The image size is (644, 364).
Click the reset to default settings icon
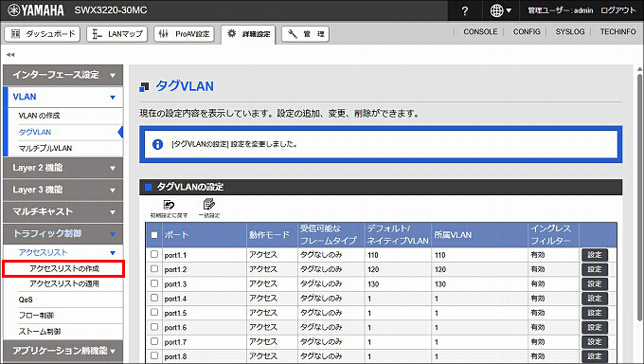pyautogui.click(x=169, y=209)
